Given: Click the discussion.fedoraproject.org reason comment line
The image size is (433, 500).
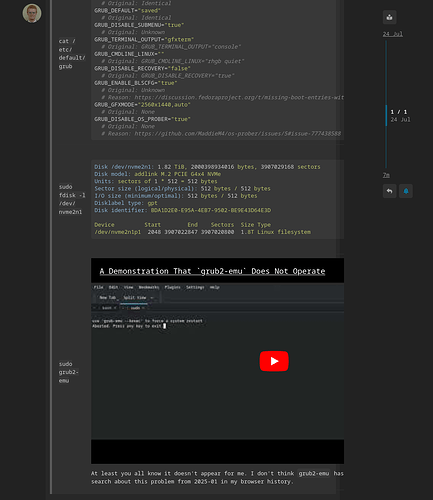Looking at the screenshot, I should point(222,97).
